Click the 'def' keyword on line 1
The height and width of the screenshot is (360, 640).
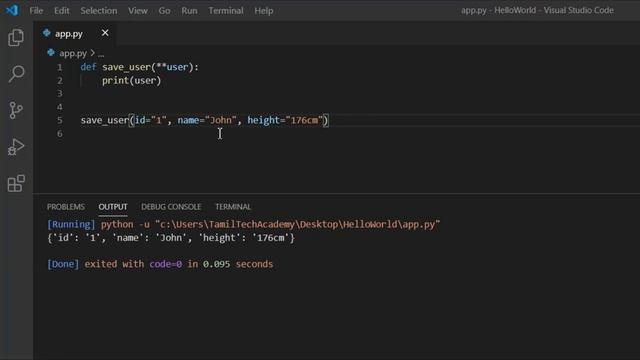88,67
